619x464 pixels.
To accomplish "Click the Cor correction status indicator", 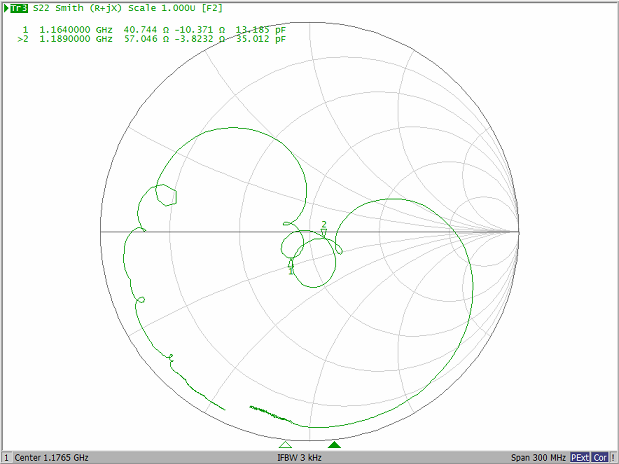I will click(x=599, y=457).
